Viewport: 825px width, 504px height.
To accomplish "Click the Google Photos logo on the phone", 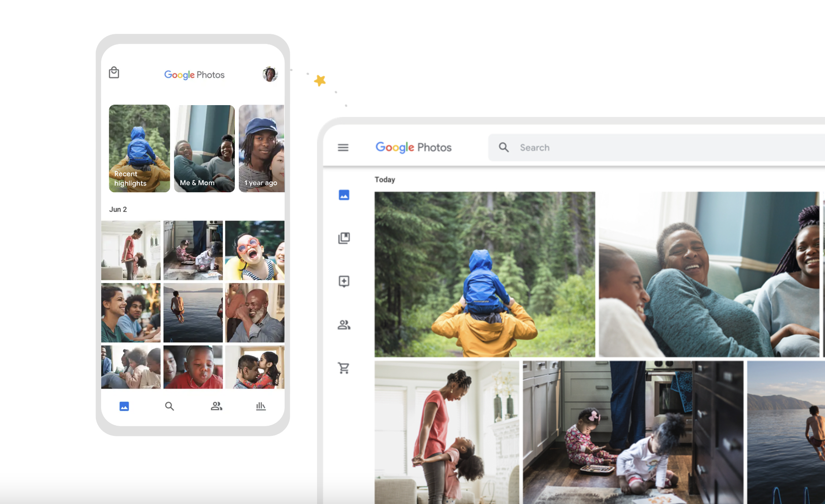I will tap(194, 75).
